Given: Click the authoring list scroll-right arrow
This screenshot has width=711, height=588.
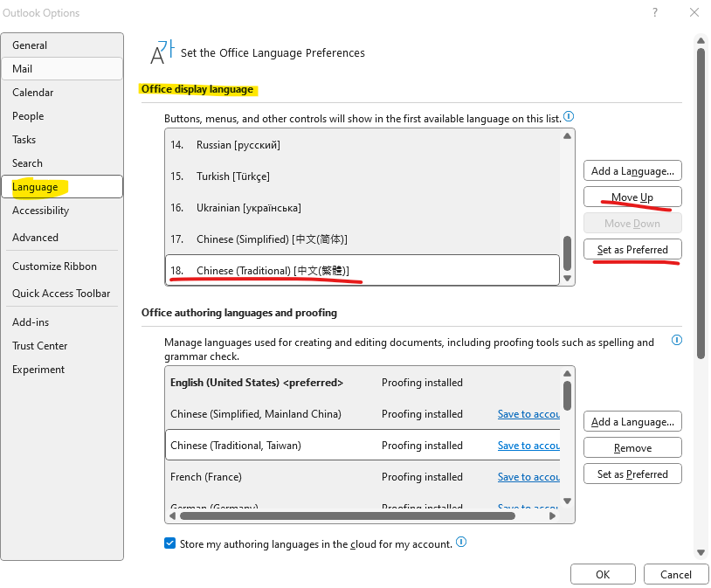Looking at the screenshot, I should point(552,515).
